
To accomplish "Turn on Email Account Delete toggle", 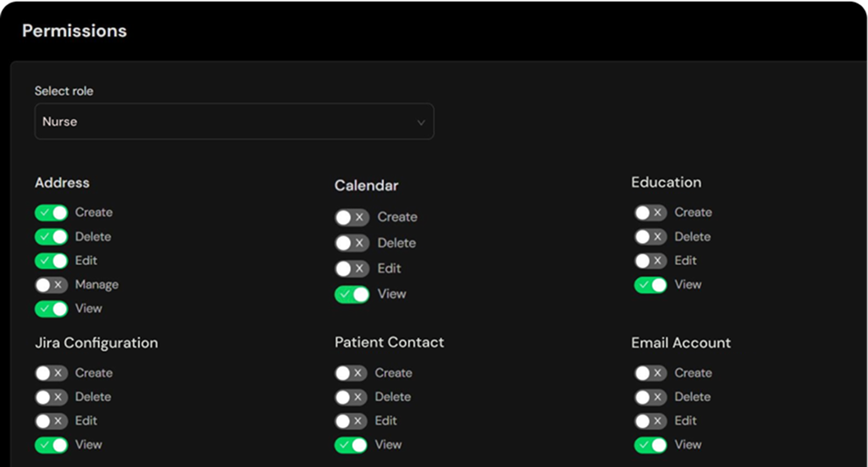I will click(650, 397).
